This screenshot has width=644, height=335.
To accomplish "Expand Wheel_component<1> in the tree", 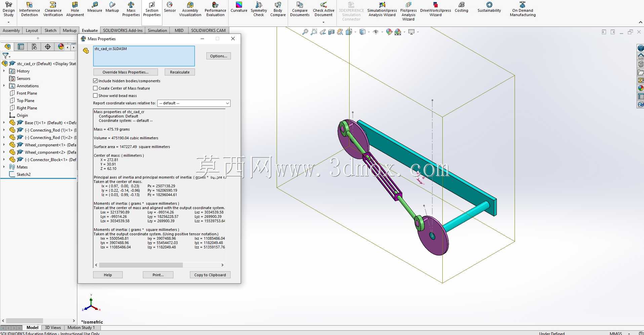I will [x=4, y=145].
